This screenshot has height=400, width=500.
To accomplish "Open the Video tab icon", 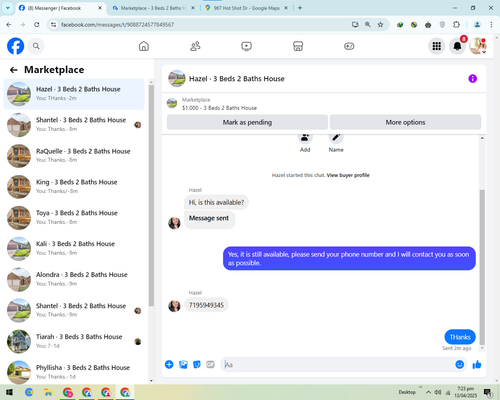I will [x=246, y=46].
